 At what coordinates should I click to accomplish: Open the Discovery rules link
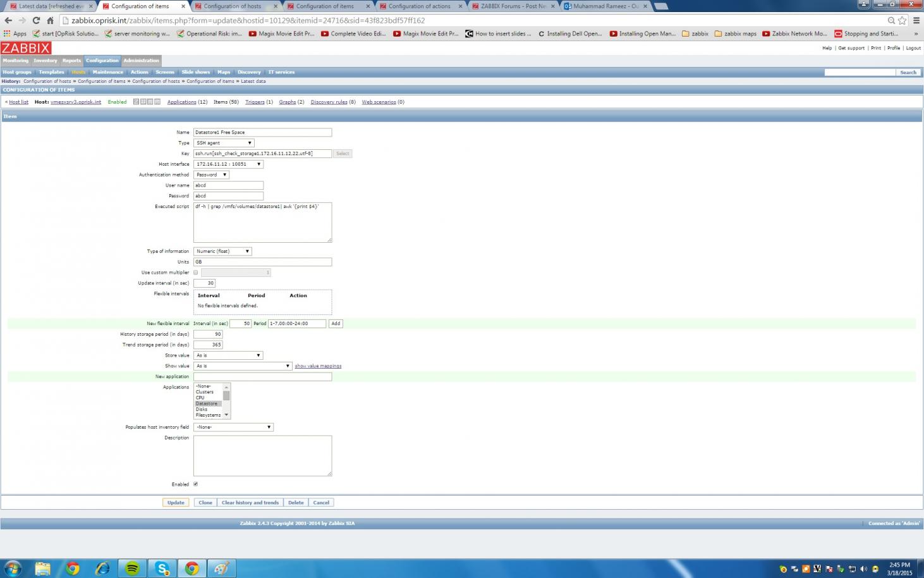tap(329, 102)
